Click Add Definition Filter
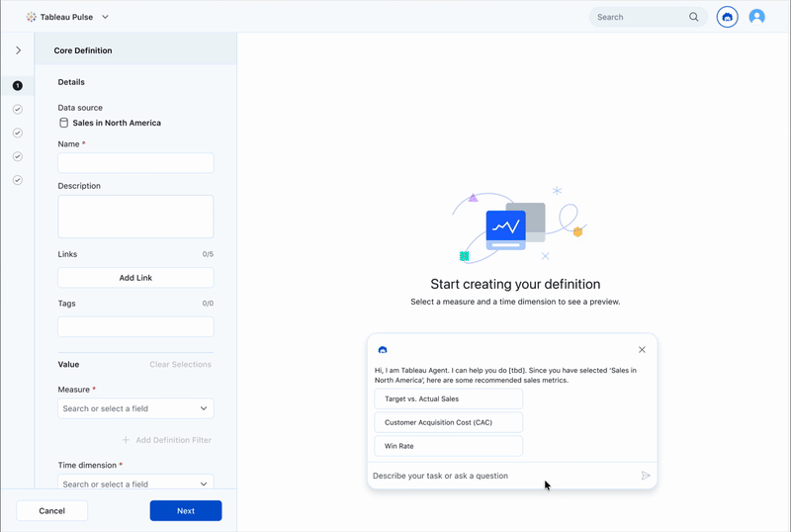The width and height of the screenshot is (791, 532). [173, 440]
